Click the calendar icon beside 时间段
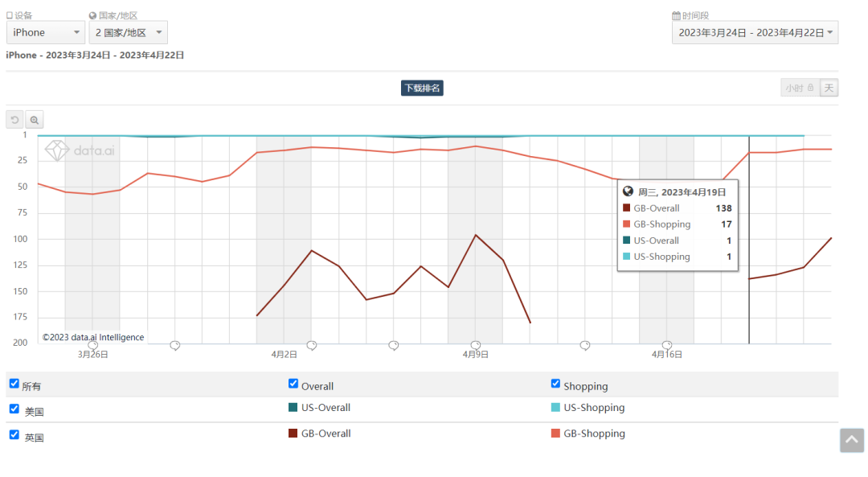 [x=676, y=15]
